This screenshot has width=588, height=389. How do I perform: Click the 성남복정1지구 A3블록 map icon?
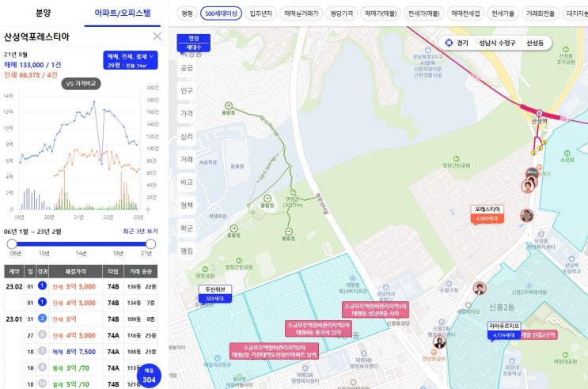tap(427, 51)
